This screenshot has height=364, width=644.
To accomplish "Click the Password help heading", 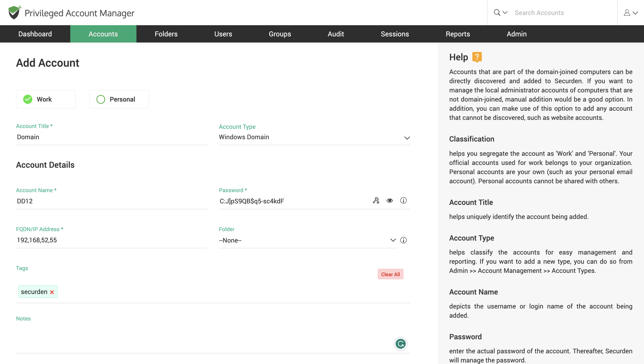I will (465, 337).
